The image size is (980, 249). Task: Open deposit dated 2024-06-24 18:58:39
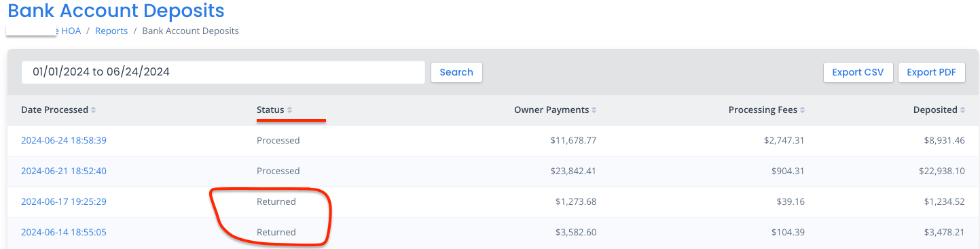point(64,141)
